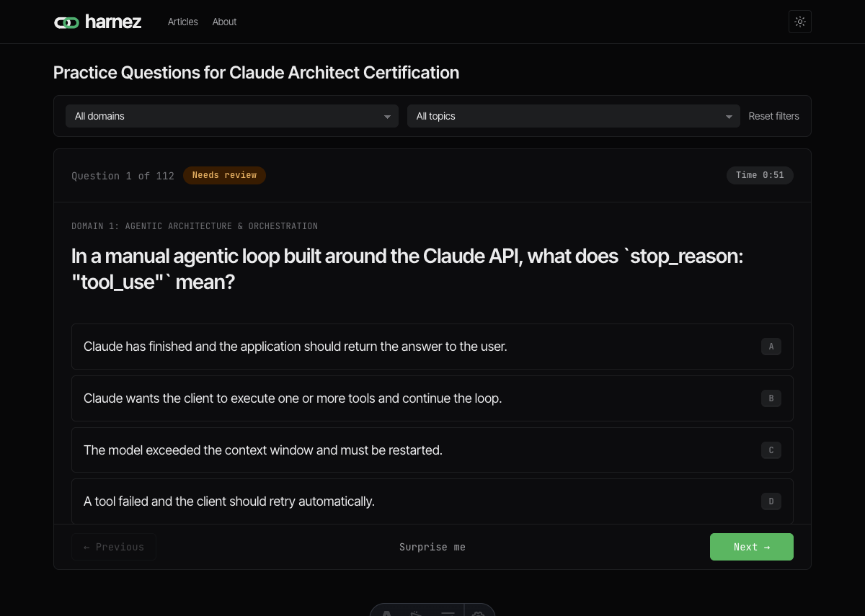Click Reset filters
865x616 pixels.
click(773, 116)
